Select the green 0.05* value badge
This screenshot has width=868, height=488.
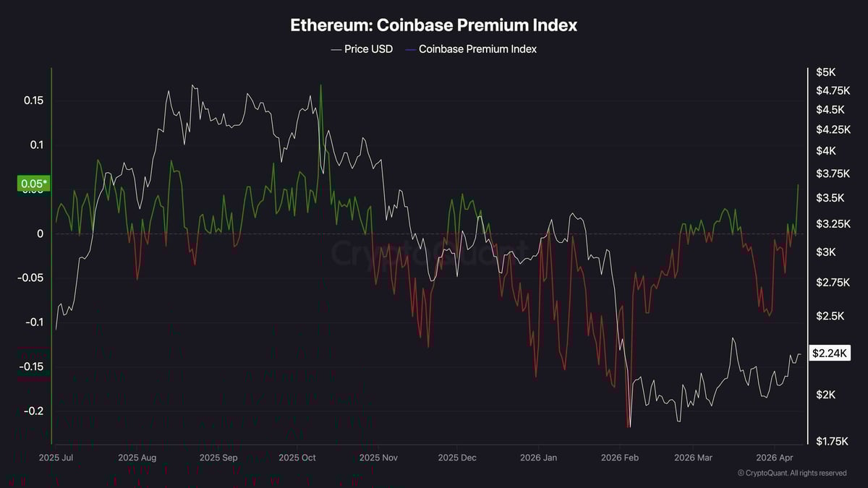33,184
